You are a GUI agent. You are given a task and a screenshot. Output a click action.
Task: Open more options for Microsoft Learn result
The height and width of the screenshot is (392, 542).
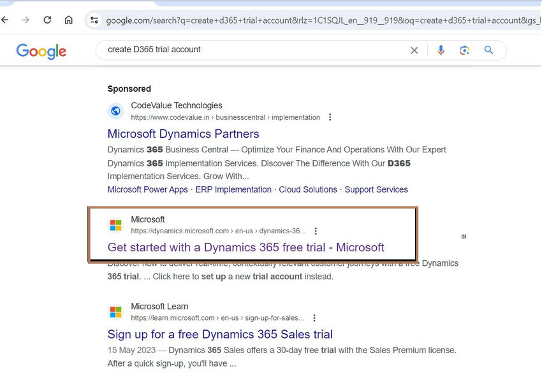[314, 318]
